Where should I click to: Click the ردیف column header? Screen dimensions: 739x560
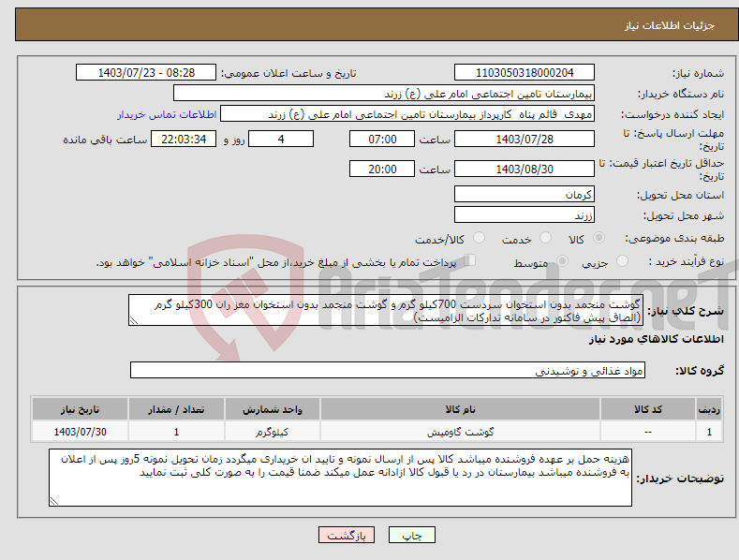click(709, 409)
